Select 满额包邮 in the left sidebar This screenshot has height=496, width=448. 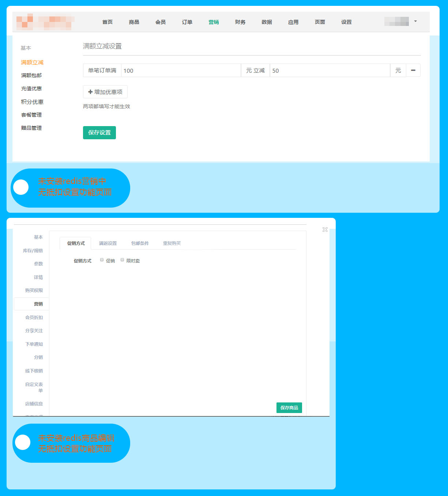pos(31,76)
